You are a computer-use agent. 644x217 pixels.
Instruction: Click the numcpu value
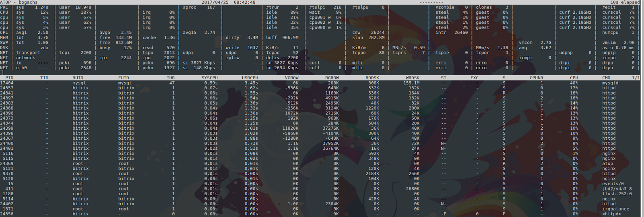tap(618, 33)
